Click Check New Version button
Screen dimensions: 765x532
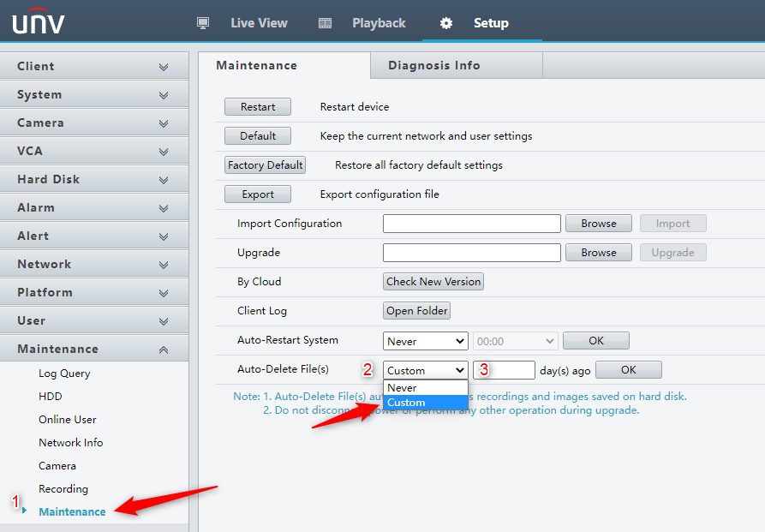click(x=433, y=282)
